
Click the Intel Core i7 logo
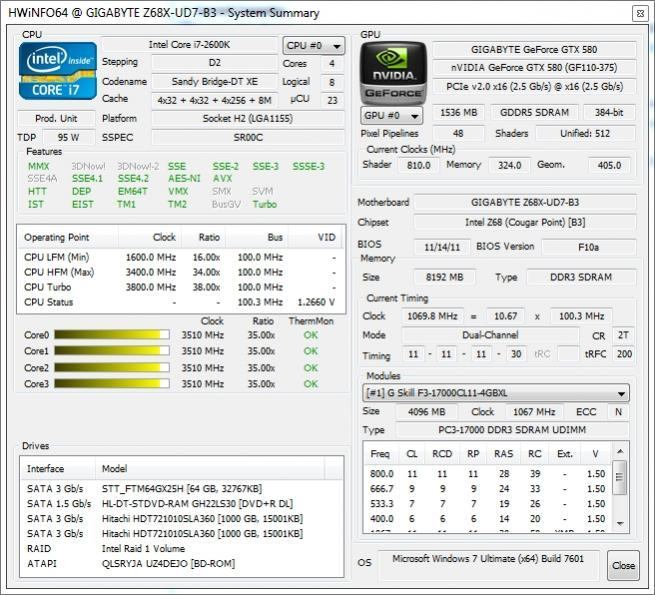(58, 71)
